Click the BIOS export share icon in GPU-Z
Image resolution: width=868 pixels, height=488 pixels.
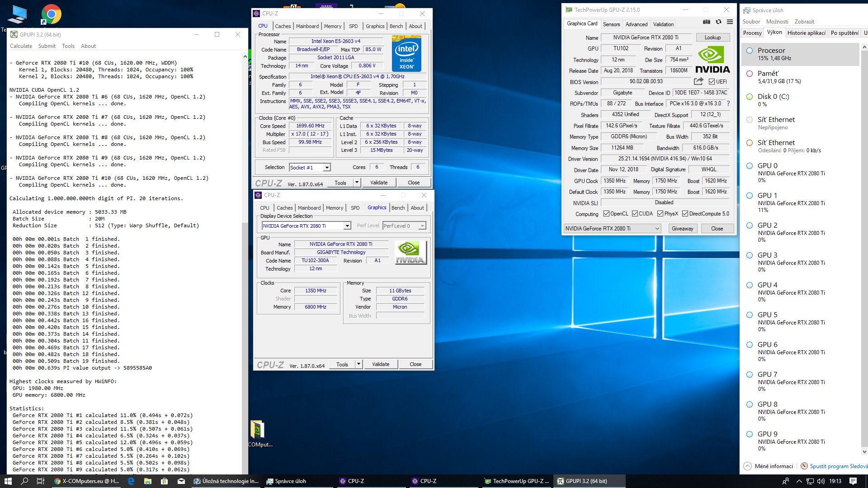698,81
